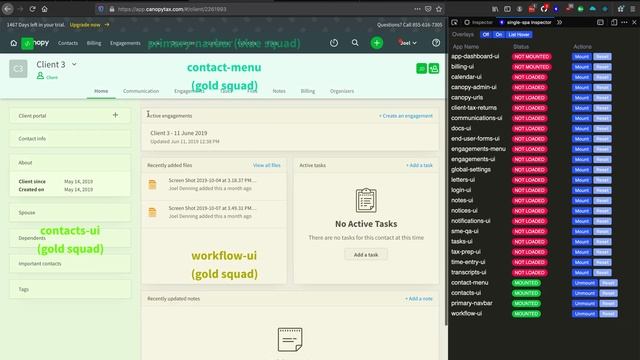Open the browser hamburger menu

pyautogui.click(x=633, y=9)
